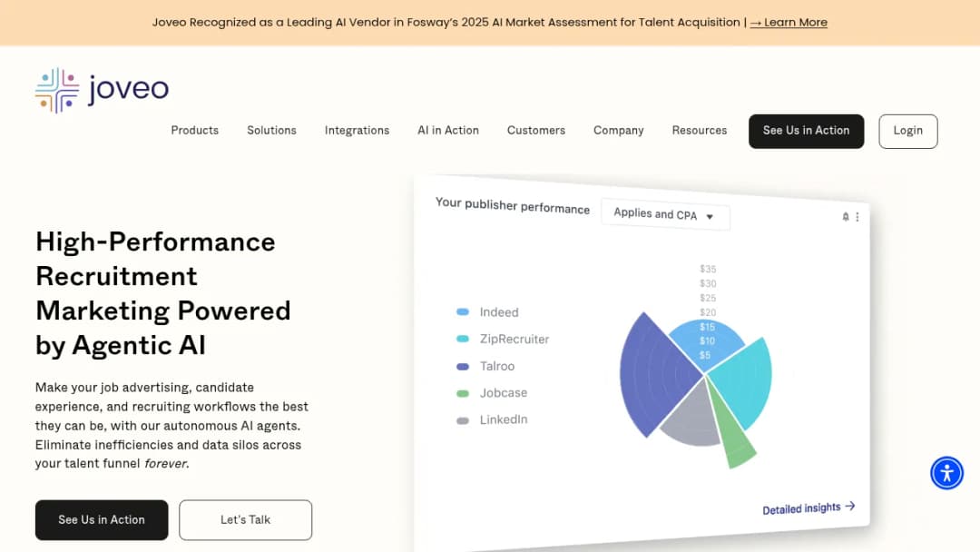Open the Integrations menu
980x552 pixels.
point(357,130)
